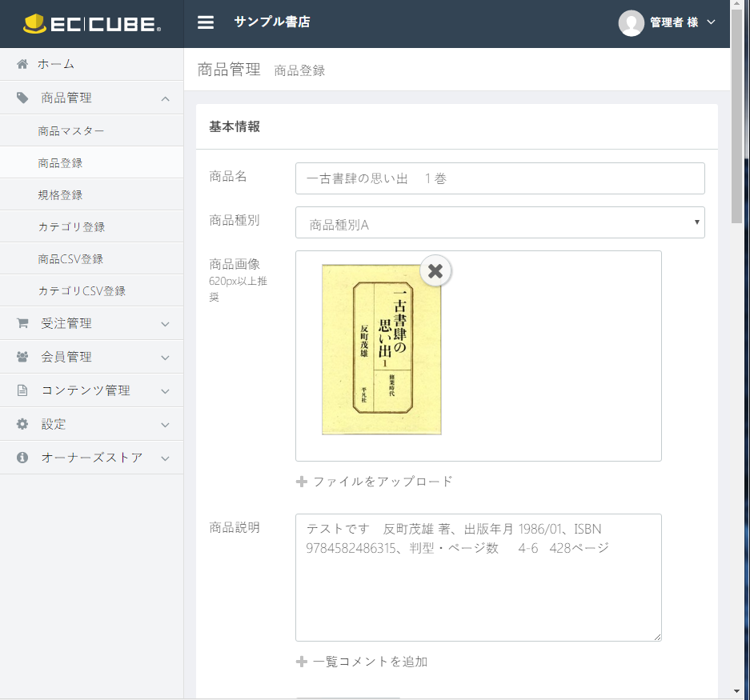Open the 商品種別 dropdown

499,222
